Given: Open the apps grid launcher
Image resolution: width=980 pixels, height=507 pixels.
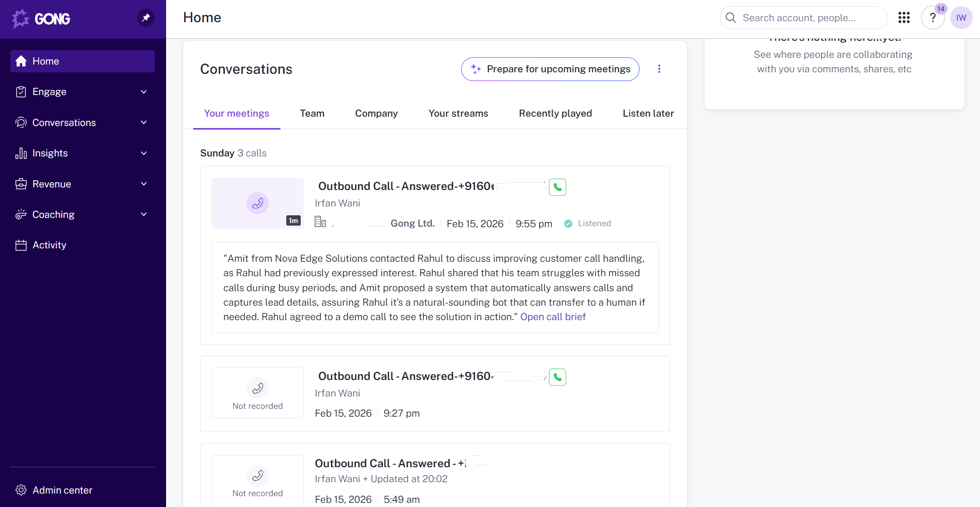Looking at the screenshot, I should coord(904,18).
